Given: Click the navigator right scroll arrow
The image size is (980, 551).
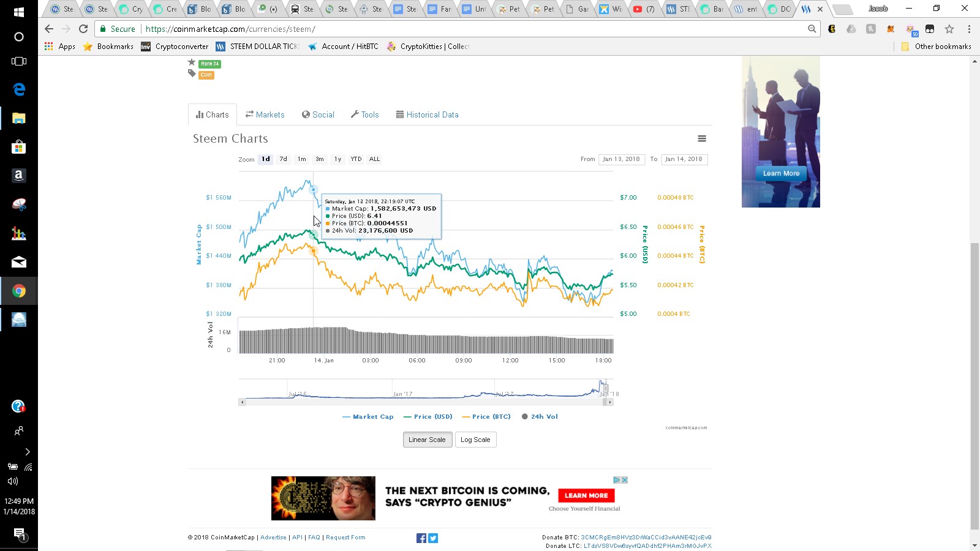Looking at the screenshot, I should click(x=610, y=402).
